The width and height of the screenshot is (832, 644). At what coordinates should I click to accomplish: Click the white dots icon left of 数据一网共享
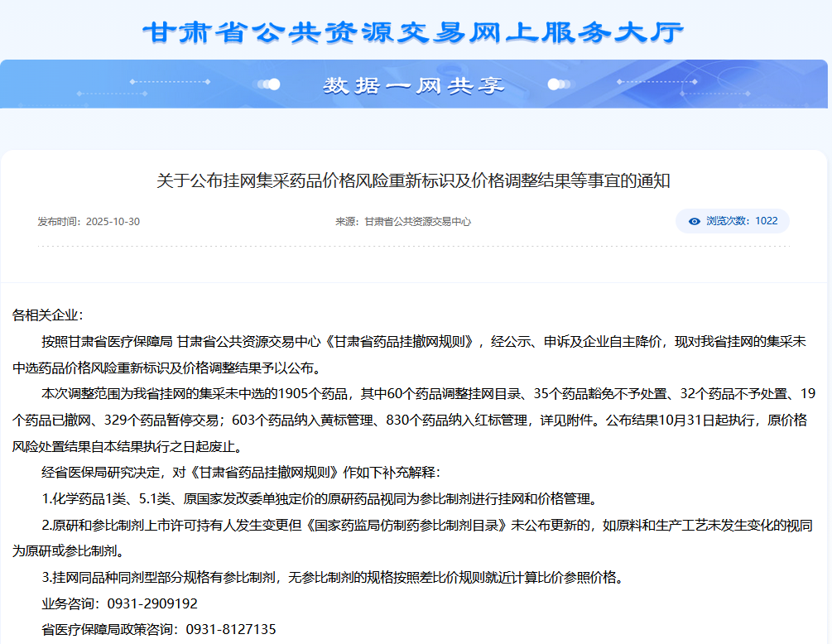[x=268, y=84]
